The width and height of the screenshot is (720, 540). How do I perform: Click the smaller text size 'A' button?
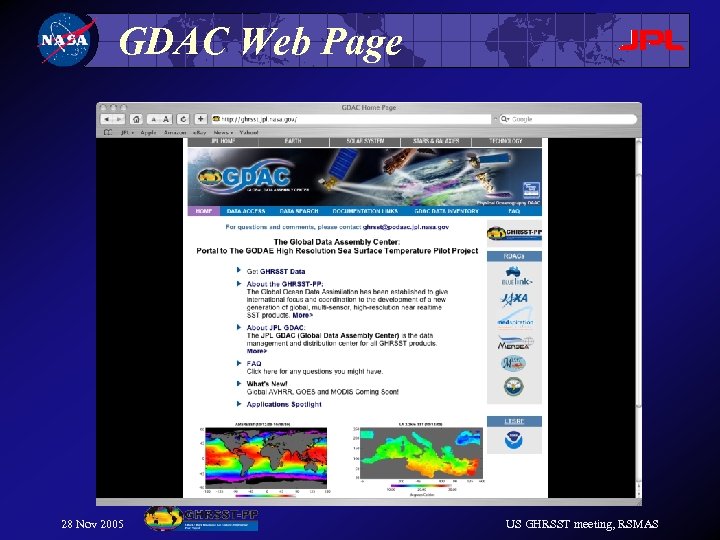click(153, 119)
